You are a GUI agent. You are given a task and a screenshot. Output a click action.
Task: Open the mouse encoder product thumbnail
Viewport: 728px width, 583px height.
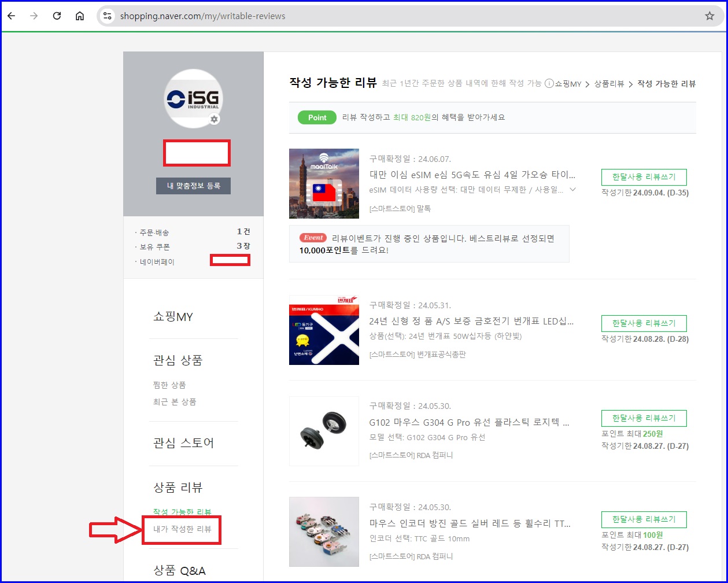click(324, 532)
